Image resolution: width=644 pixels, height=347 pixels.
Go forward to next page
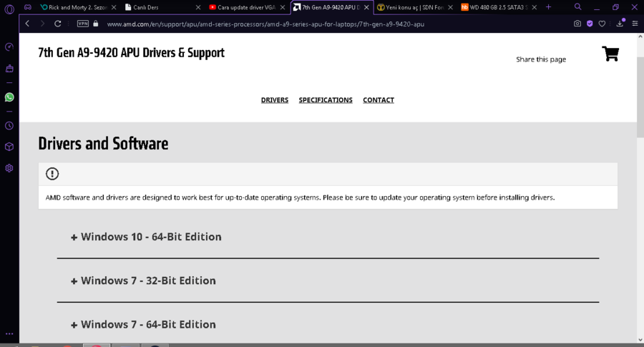pyautogui.click(x=42, y=24)
